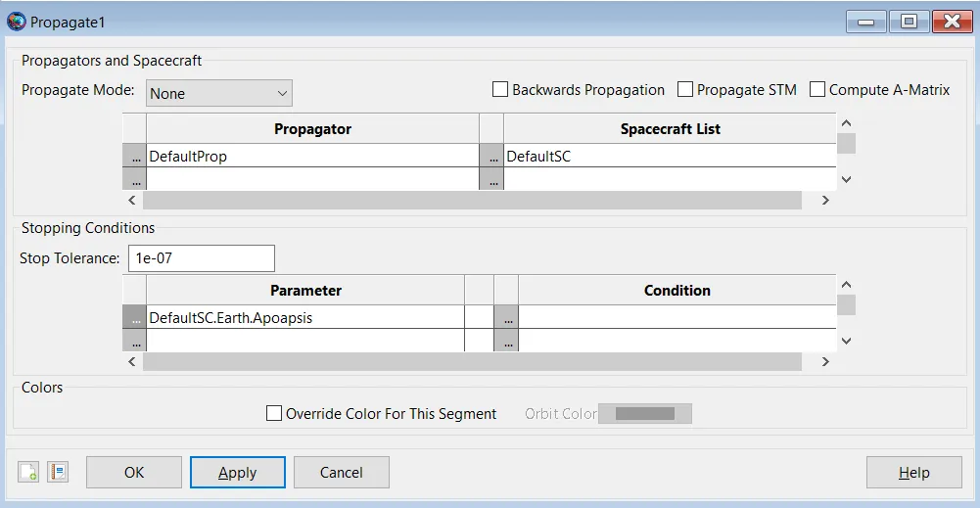
Task: Click the ellipsis button beside DefaultProp
Action: [134, 156]
